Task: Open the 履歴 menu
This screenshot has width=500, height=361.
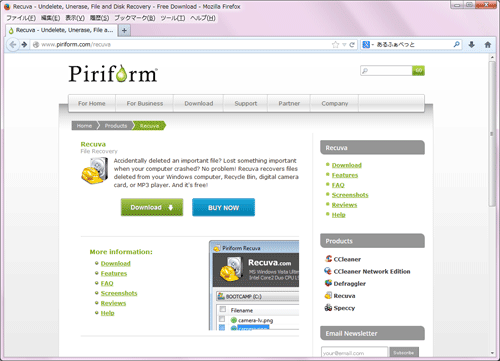Action: coord(99,18)
